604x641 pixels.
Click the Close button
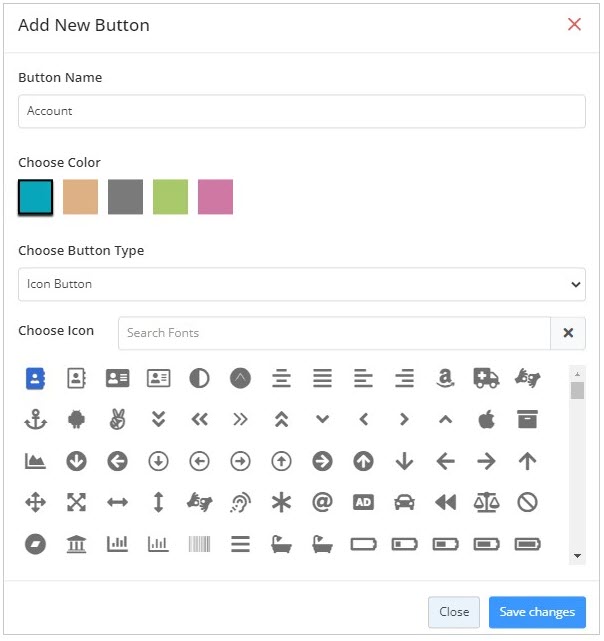coord(454,612)
